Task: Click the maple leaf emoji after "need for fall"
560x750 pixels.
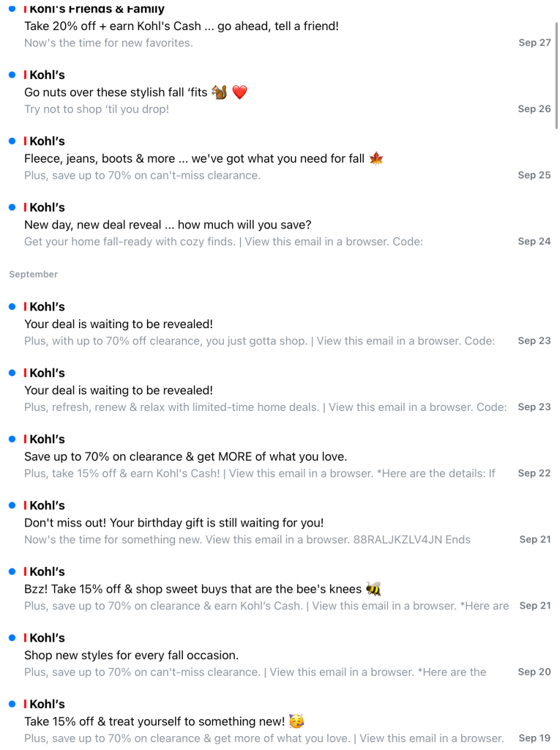Action: [x=376, y=158]
